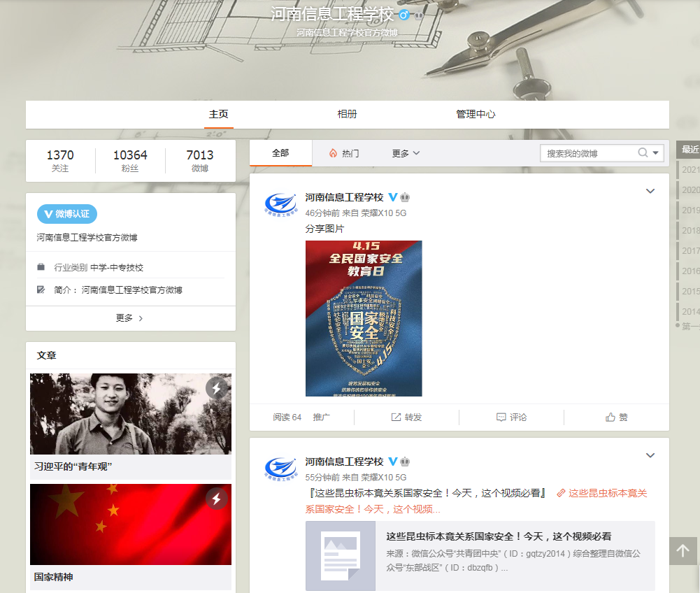Jump to 2019 on the timeline sidebar

coord(690,210)
